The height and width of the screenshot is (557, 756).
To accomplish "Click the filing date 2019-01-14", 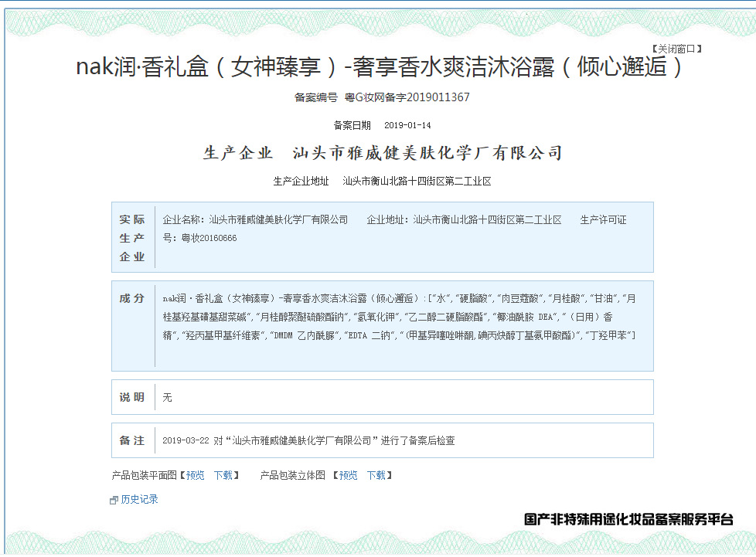I will click(407, 125).
